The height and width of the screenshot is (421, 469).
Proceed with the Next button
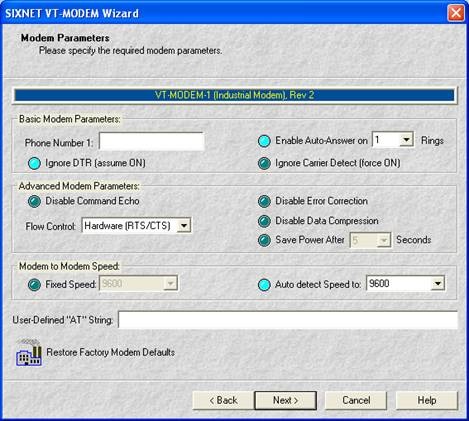tap(285, 400)
